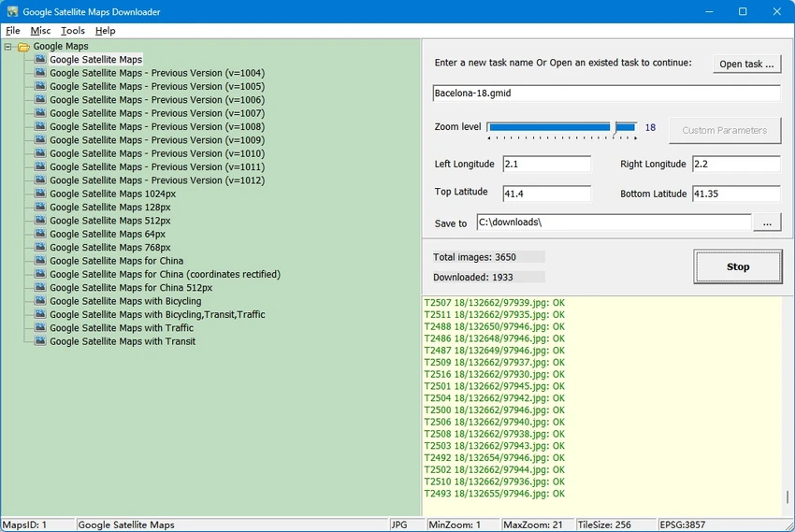This screenshot has width=795, height=532.
Task: Open the Tools menu
Action: (73, 31)
